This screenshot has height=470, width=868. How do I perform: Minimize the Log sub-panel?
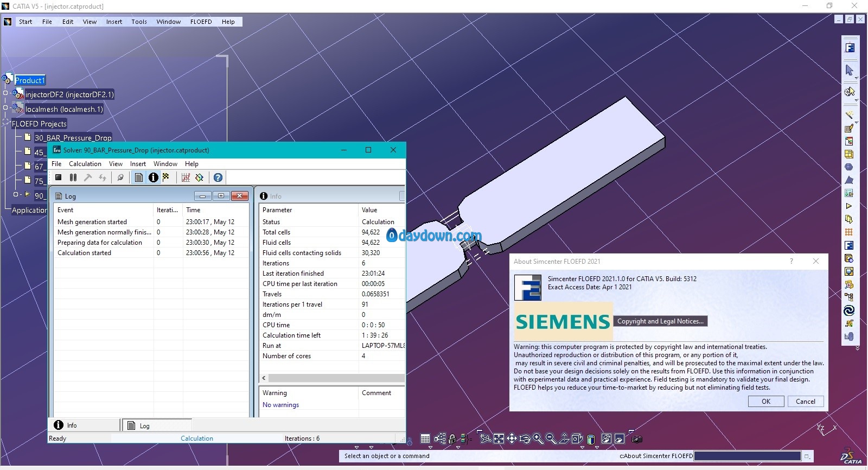pyautogui.click(x=202, y=196)
